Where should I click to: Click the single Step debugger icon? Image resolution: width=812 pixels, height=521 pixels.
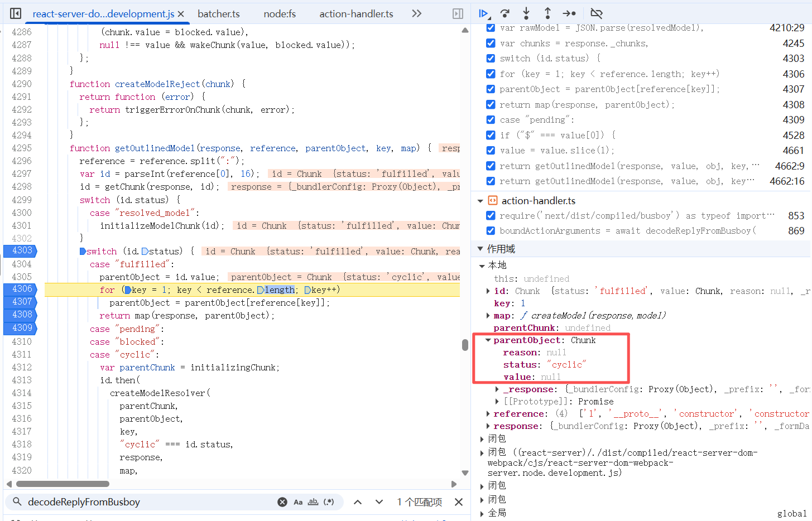(x=569, y=13)
